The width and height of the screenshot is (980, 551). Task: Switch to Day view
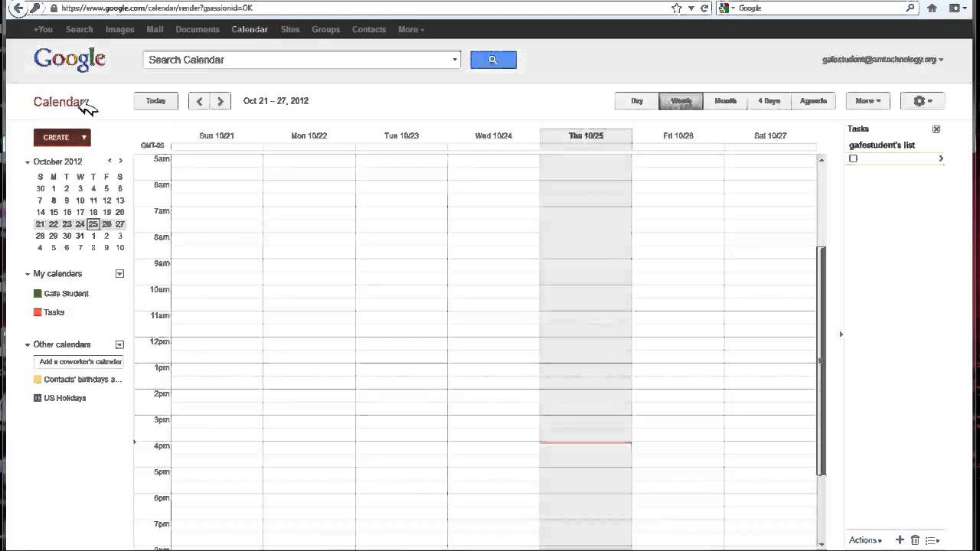coord(637,101)
